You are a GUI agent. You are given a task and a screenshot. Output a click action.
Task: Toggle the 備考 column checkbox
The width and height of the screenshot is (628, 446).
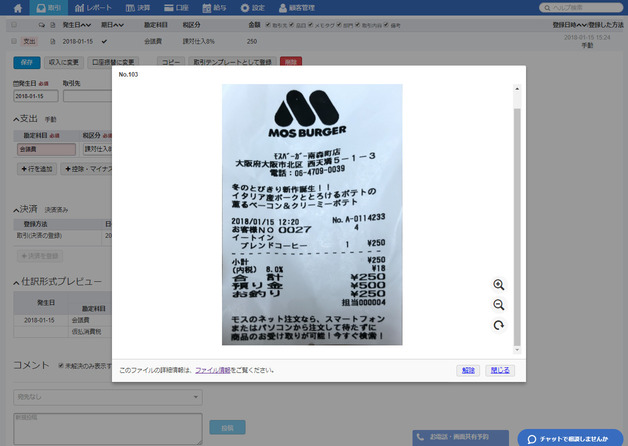[386, 25]
